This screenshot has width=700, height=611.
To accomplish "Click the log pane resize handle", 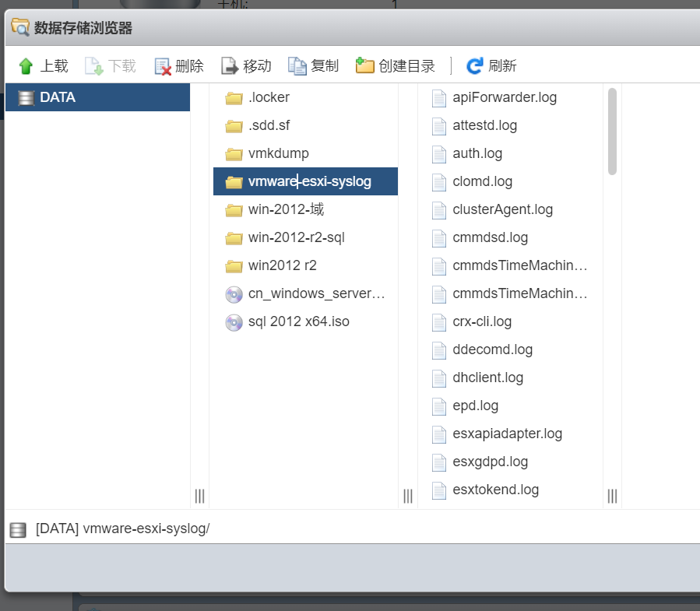I will pos(613,496).
